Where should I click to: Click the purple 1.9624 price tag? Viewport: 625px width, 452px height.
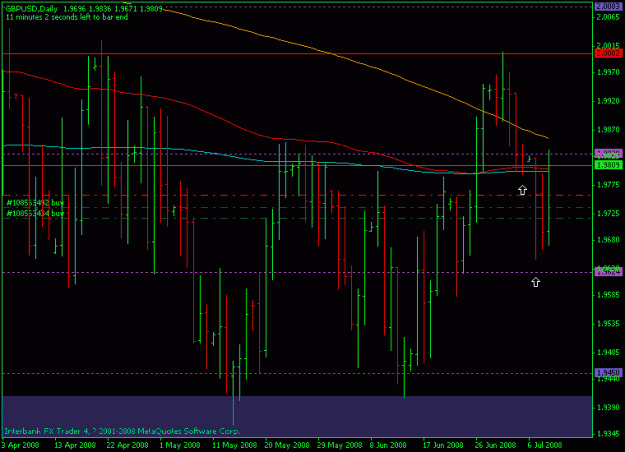[x=608, y=272]
